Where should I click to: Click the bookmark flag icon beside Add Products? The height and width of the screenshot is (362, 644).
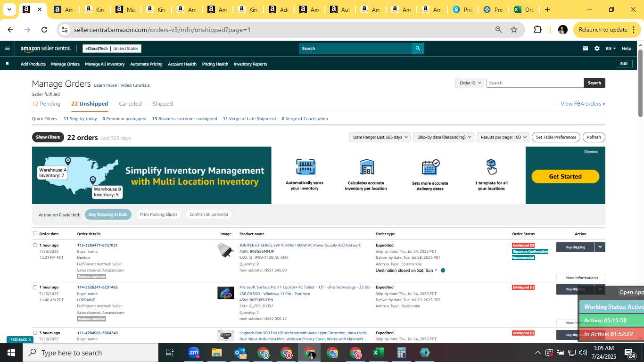click(7, 64)
